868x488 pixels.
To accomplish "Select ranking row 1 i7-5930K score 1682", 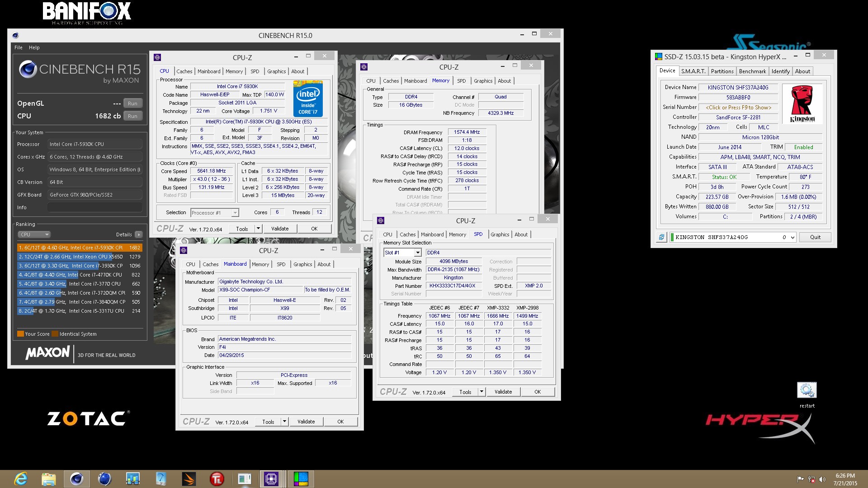I will 80,248.
